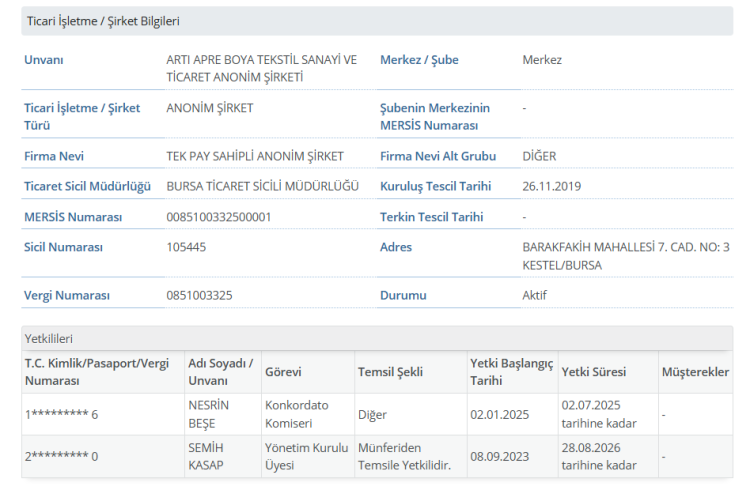The height and width of the screenshot is (490, 750).
Task: Click the 'Temsil Şekli' column header
Action: coord(390,372)
